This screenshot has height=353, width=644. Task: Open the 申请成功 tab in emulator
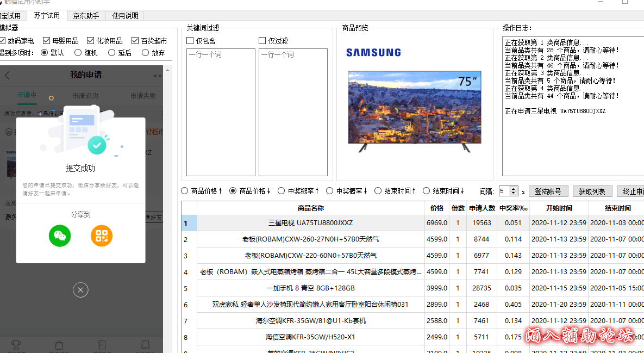pyautogui.click(x=85, y=96)
